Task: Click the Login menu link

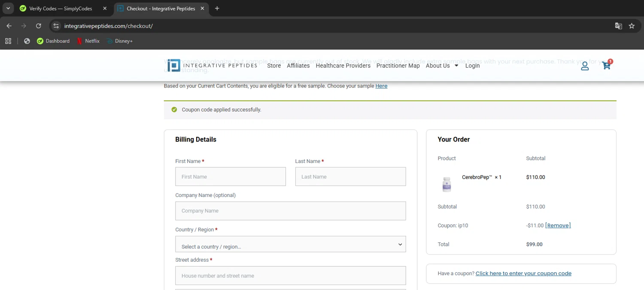Action: 473,66
